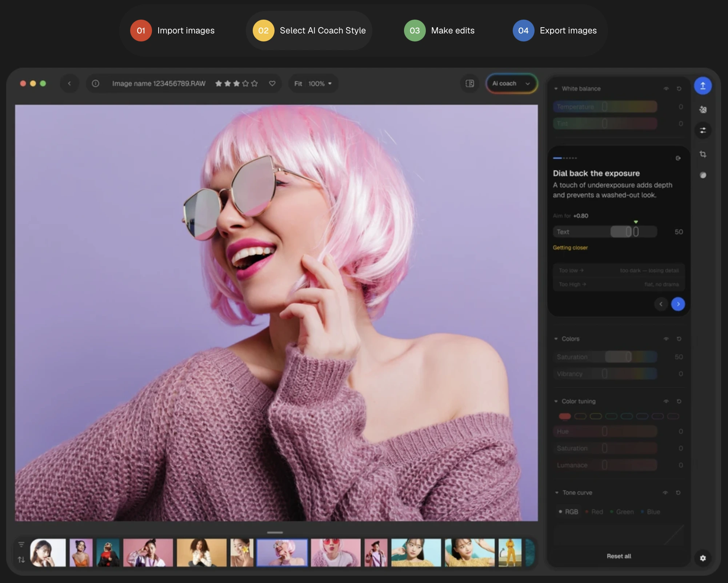Toggle Color tuning visibility eye
Image resolution: width=728 pixels, height=583 pixels.
click(x=666, y=401)
